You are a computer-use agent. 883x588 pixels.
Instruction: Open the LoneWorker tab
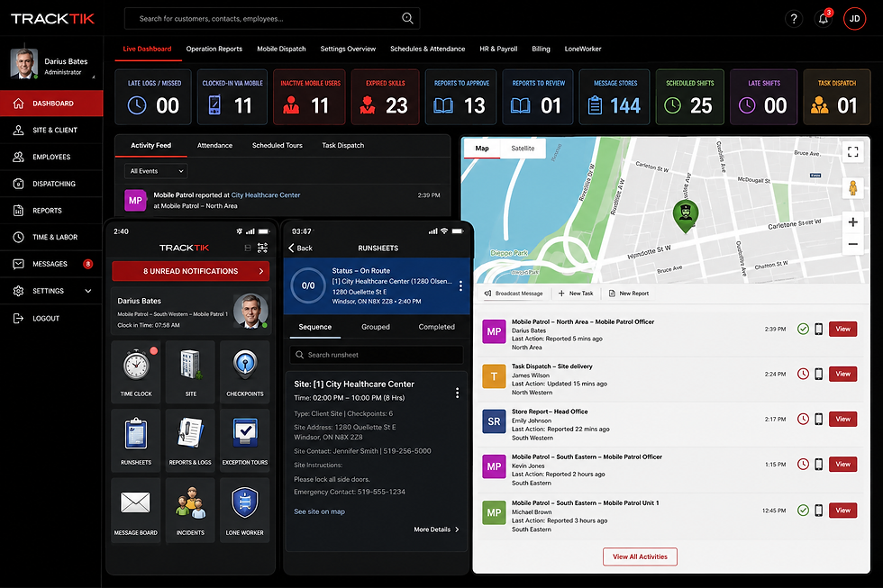coord(583,49)
